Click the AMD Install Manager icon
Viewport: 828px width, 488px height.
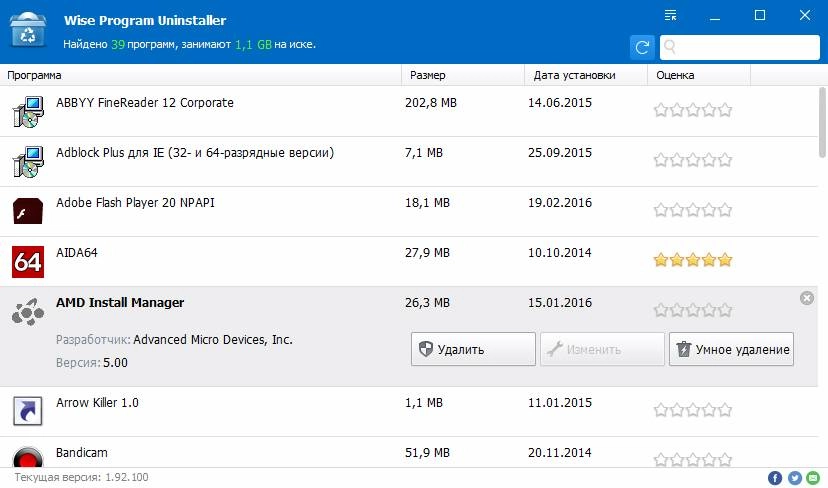pyautogui.click(x=28, y=312)
